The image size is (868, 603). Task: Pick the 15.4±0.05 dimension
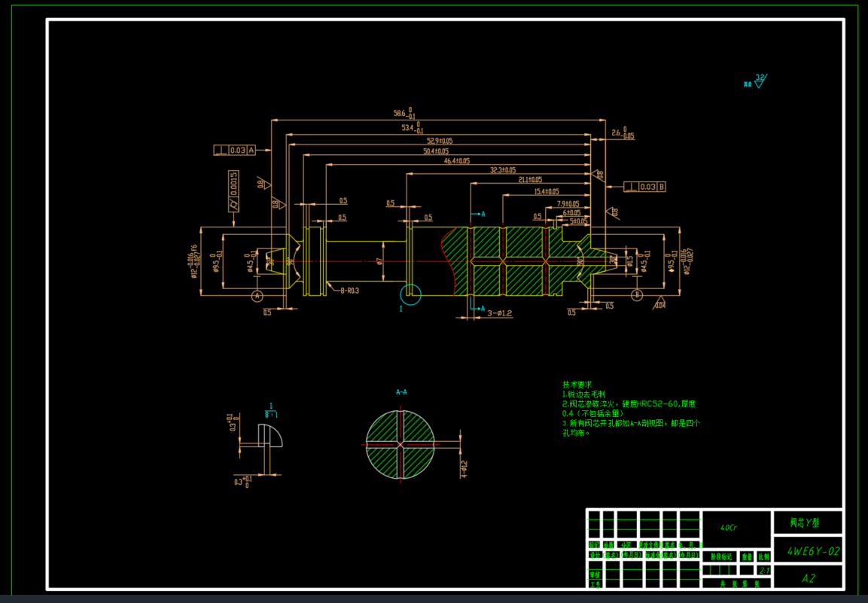pyautogui.click(x=547, y=191)
